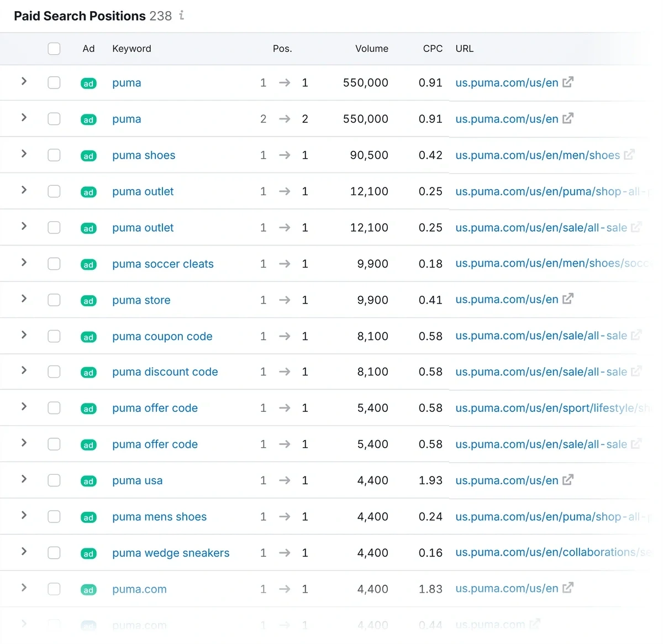Click external link icon in puma.com 1.83 CPC row
The image size is (663, 644).
pos(568,588)
